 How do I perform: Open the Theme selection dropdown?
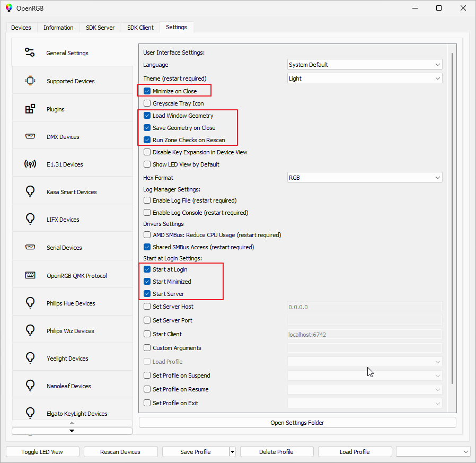365,78
